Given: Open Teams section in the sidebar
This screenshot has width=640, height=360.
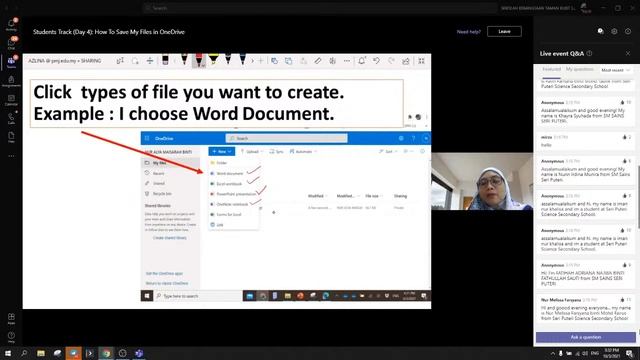Looking at the screenshot, I should click(11, 62).
